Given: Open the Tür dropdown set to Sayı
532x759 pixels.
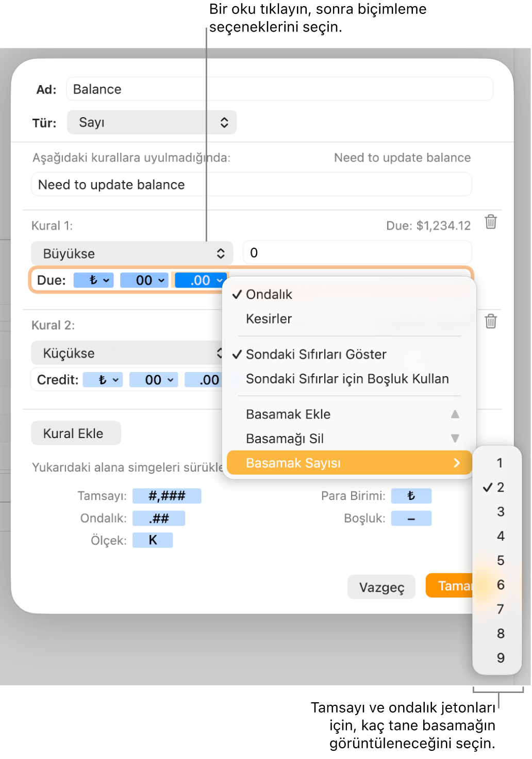Looking at the screenshot, I should 152,122.
